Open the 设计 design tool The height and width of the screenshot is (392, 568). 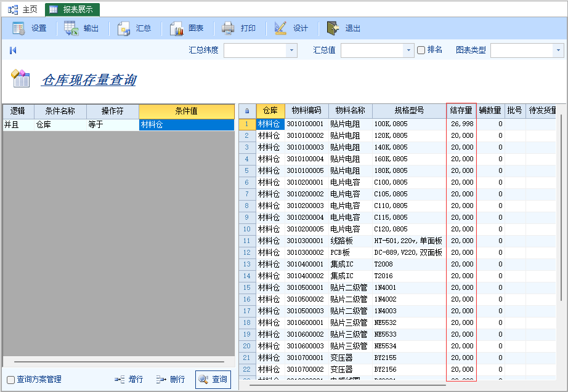[x=281, y=28]
